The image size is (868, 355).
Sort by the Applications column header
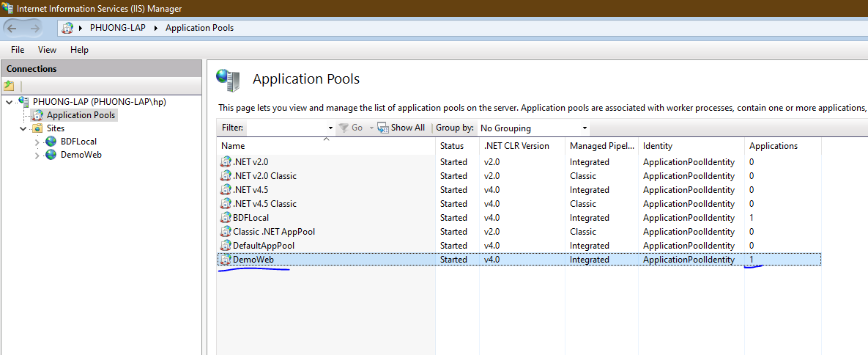(x=783, y=146)
